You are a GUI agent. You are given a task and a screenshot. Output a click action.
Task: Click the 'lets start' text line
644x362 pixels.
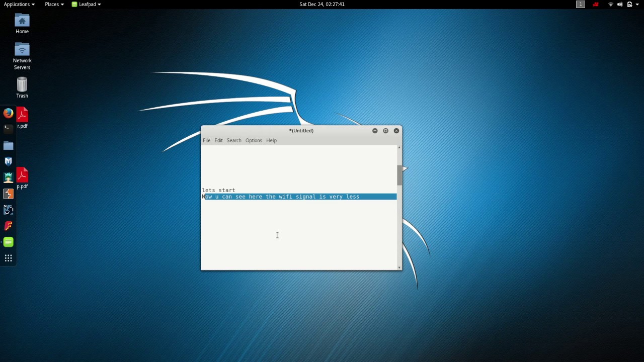(218, 190)
